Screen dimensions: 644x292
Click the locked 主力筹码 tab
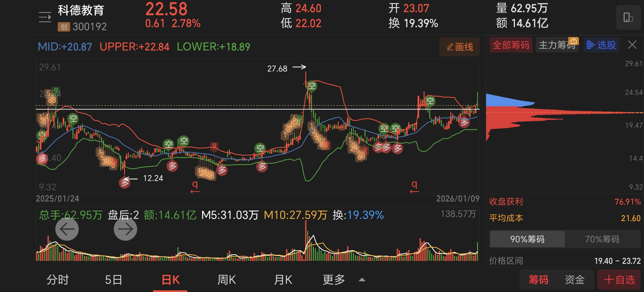[557, 45]
